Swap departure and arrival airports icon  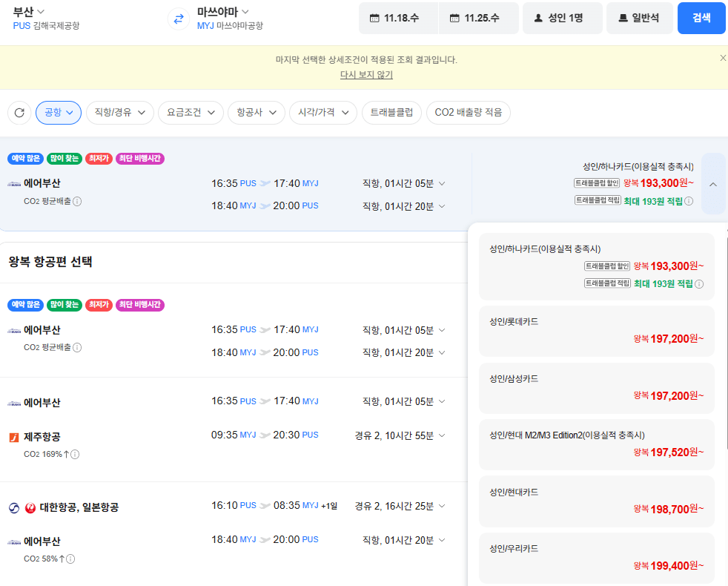(x=179, y=19)
